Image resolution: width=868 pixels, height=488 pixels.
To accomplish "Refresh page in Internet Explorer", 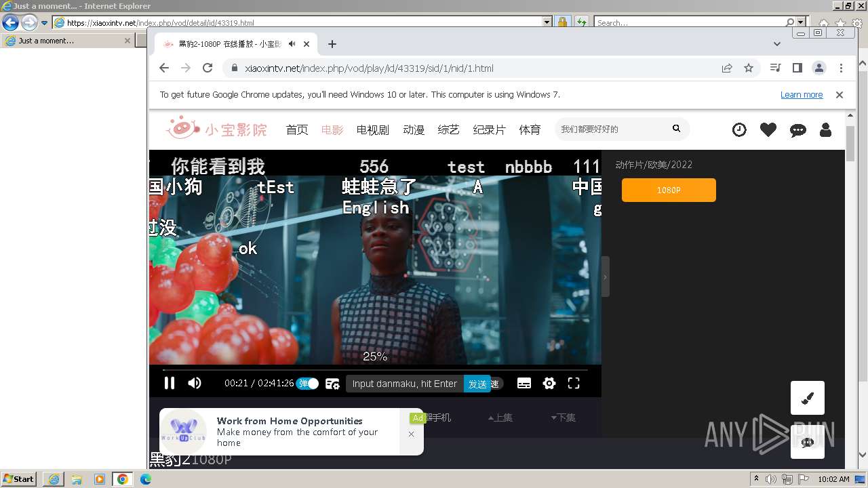I will tap(581, 22).
